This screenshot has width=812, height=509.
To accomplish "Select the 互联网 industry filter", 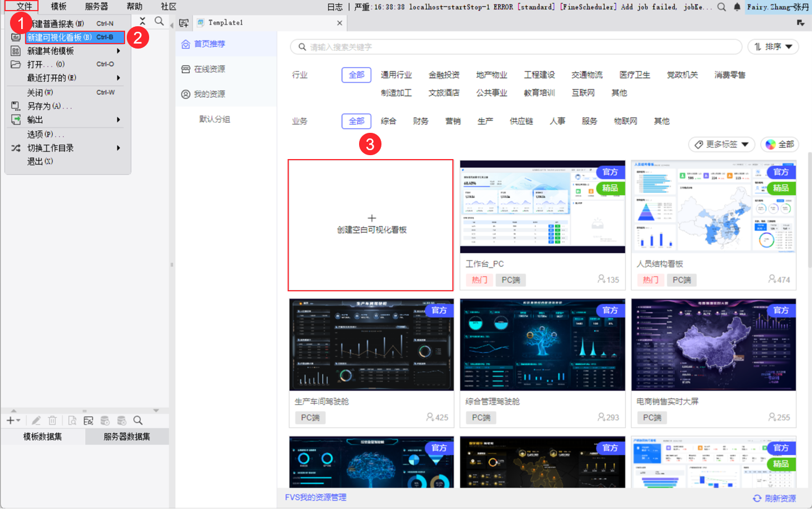I will (x=583, y=93).
